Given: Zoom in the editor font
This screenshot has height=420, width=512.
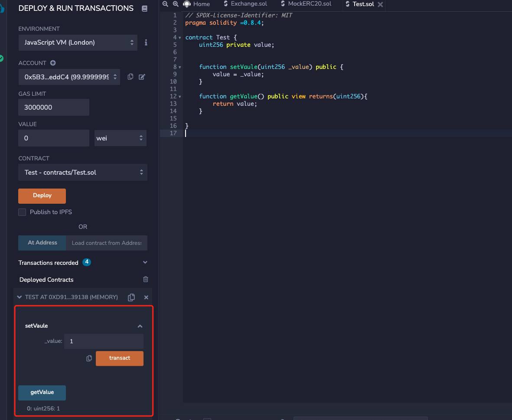Looking at the screenshot, I should click(176, 4).
